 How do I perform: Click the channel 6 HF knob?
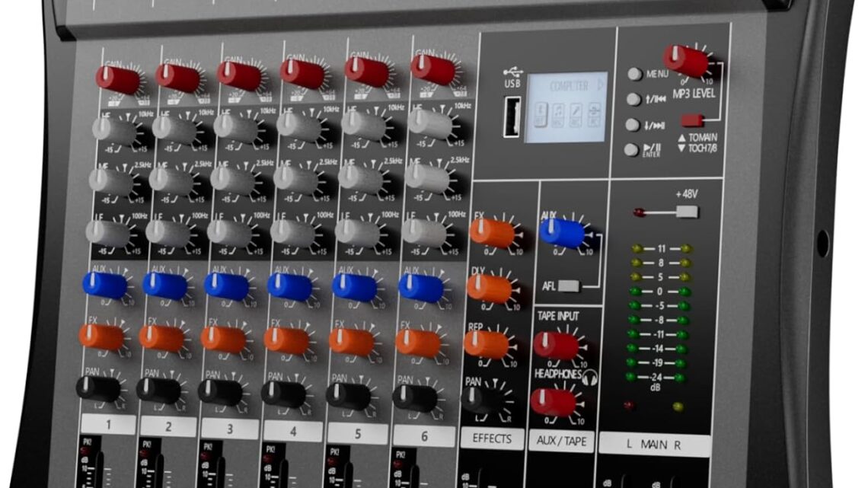[x=430, y=124]
